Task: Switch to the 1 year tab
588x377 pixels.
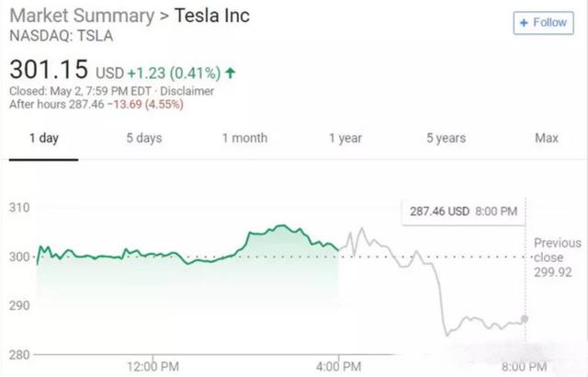Action: (x=345, y=138)
